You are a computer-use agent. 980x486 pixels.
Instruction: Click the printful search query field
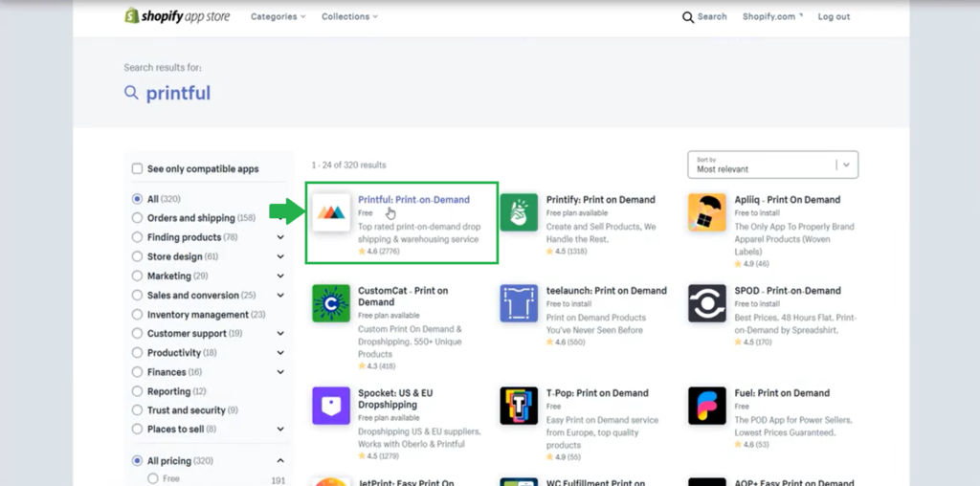point(178,93)
